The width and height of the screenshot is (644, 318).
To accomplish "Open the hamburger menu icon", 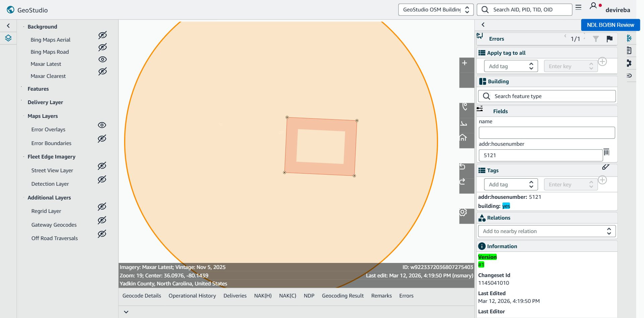I will (578, 7).
